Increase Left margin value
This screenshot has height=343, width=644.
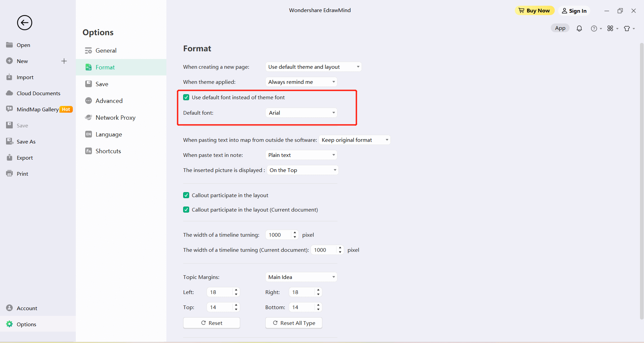click(236, 290)
